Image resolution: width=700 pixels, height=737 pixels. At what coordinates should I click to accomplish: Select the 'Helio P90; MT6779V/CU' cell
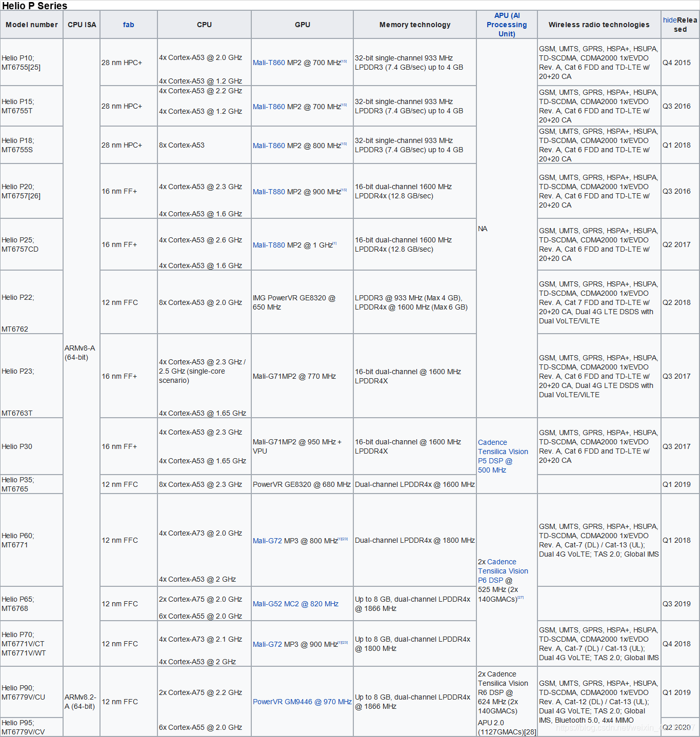32,692
